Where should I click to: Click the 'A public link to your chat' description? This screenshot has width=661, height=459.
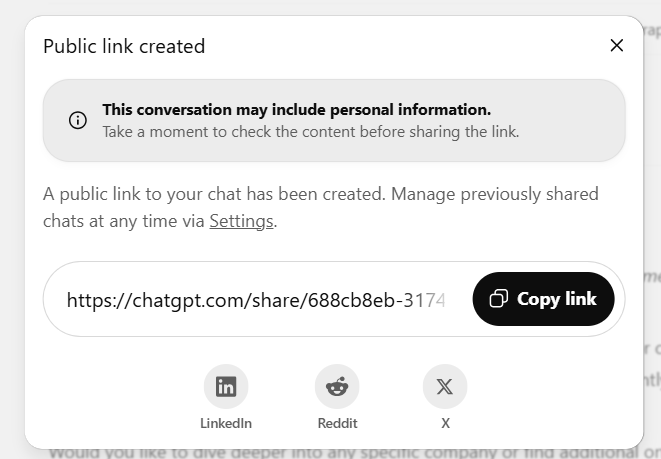[x=212, y=193]
